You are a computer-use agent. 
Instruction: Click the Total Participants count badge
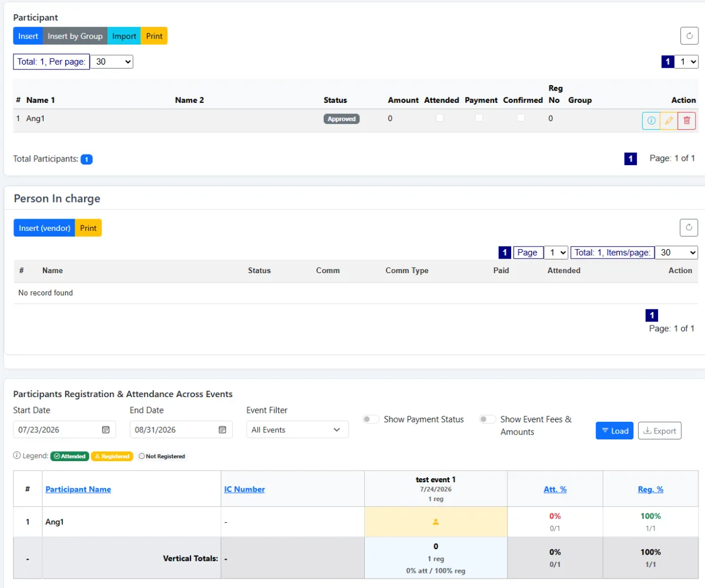click(86, 159)
